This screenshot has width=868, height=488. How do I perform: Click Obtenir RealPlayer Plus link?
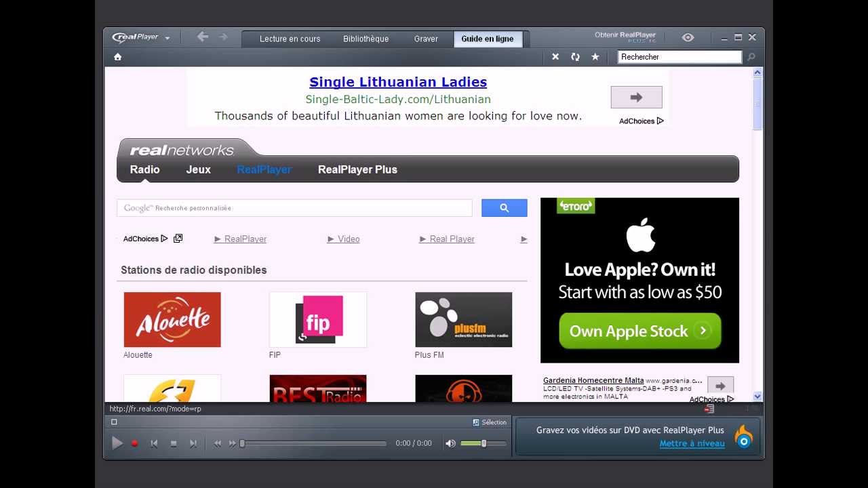pos(625,37)
